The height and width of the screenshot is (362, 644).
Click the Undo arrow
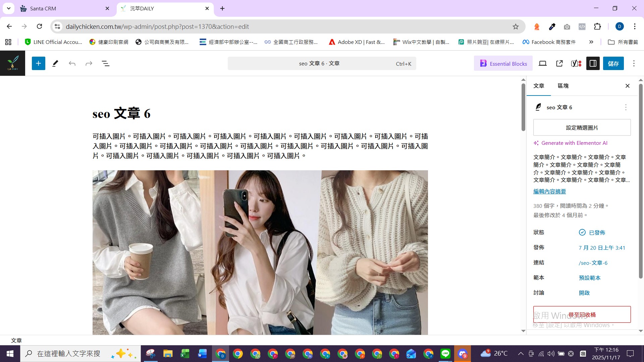coord(72,63)
